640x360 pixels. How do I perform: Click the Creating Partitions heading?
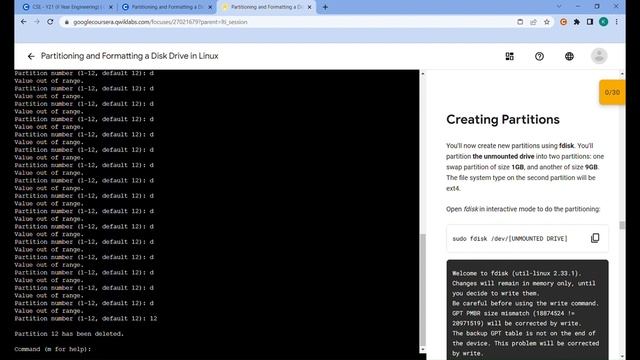503,120
